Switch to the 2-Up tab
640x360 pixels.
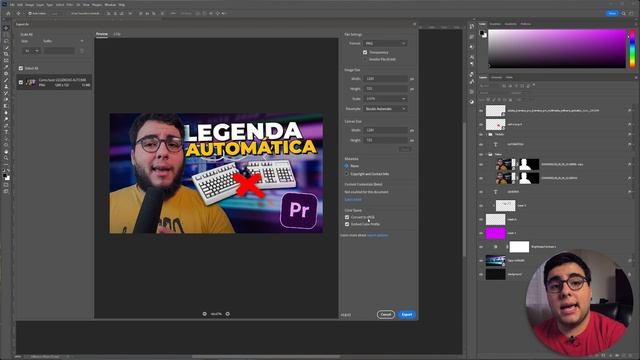click(117, 34)
